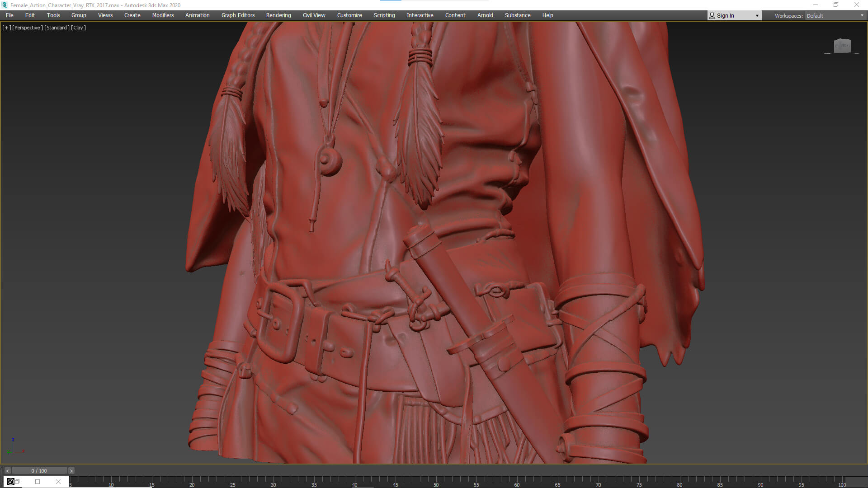
Task: Open the Scripting menu
Action: click(384, 15)
